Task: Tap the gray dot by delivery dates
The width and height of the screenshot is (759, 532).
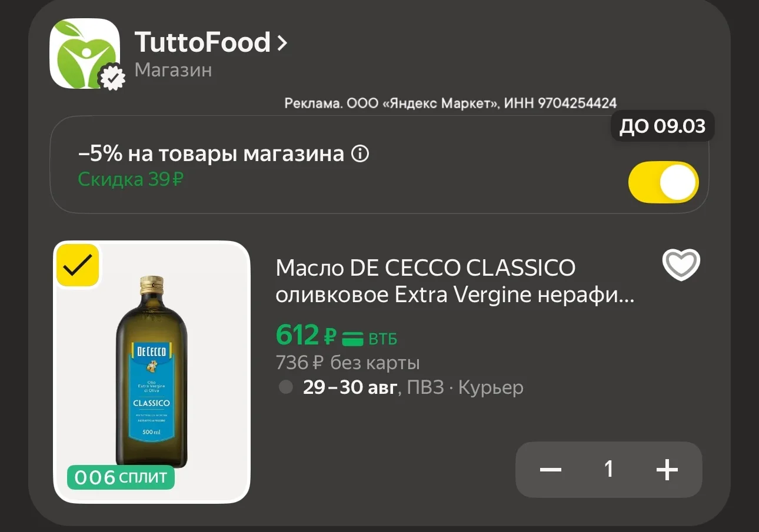Action: pyautogui.click(x=285, y=387)
